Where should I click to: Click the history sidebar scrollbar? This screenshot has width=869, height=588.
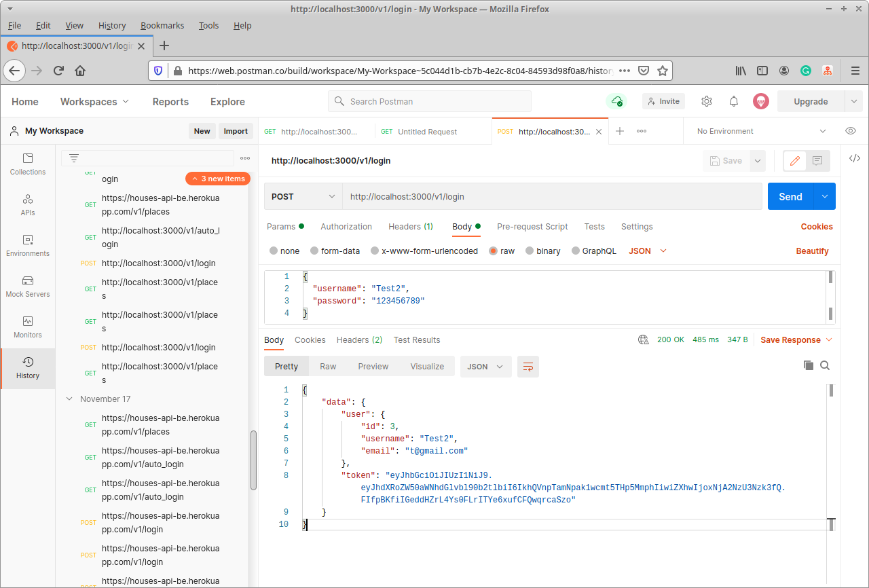pyautogui.click(x=254, y=460)
